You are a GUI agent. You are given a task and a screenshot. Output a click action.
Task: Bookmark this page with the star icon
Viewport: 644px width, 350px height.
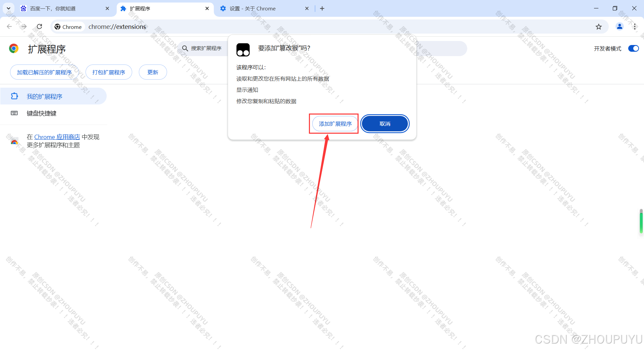point(598,27)
